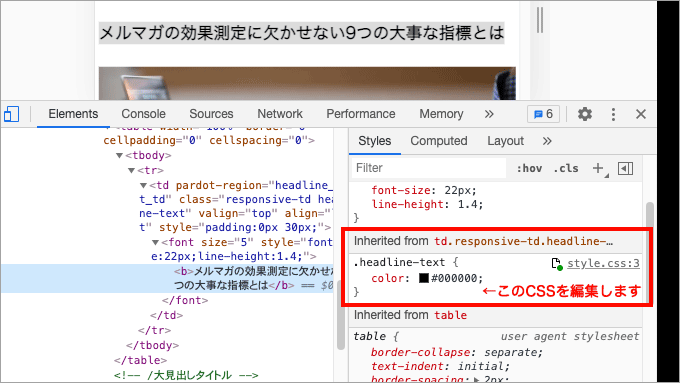Click the border-collapse: separate declaration
This screenshot has width=680, height=383.
(457, 352)
